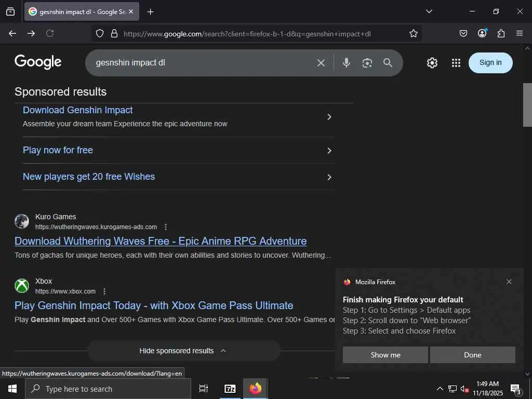Open Download Genshin Impact sponsored link
532x399 pixels.
pos(78,110)
